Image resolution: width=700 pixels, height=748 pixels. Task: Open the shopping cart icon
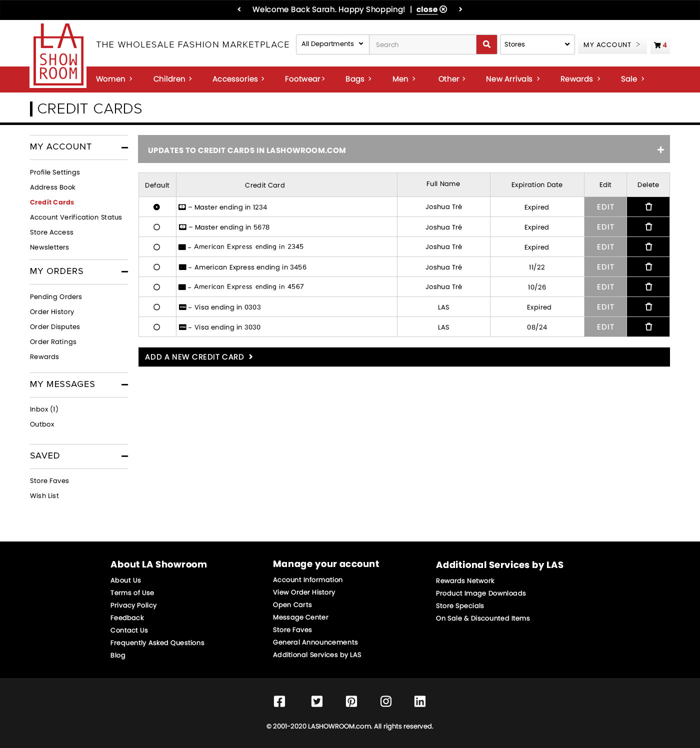659,45
